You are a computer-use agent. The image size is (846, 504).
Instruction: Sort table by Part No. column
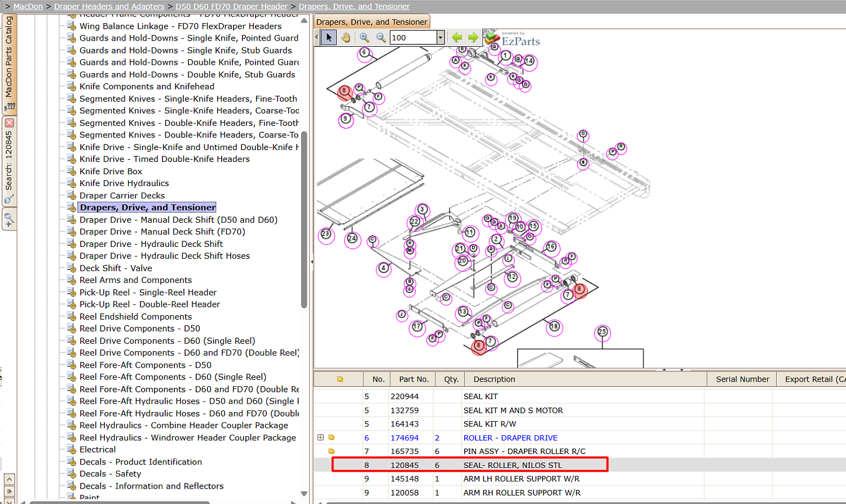(x=414, y=379)
